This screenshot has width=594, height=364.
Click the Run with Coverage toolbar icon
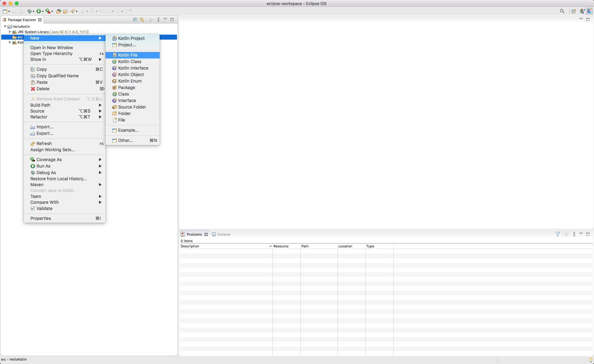(48, 11)
